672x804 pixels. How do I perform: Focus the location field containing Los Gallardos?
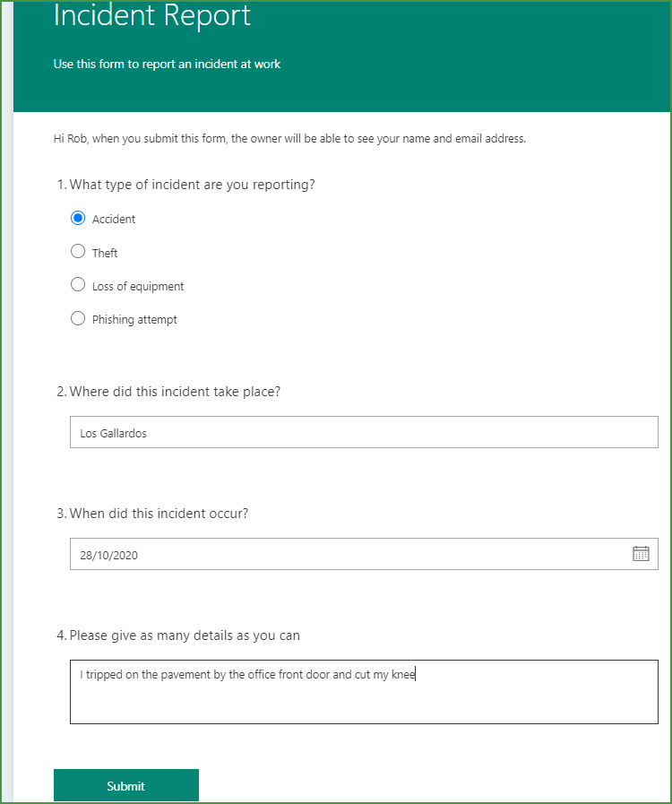pyautogui.click(x=363, y=432)
